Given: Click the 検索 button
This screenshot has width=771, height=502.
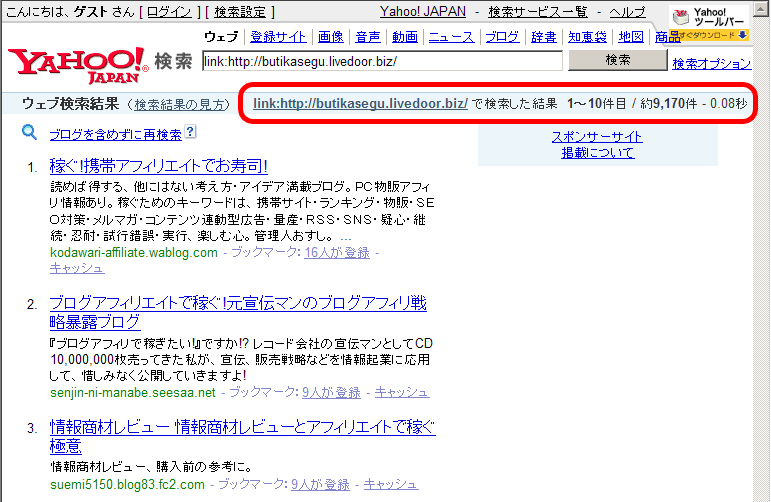Looking at the screenshot, I should (x=618, y=60).
